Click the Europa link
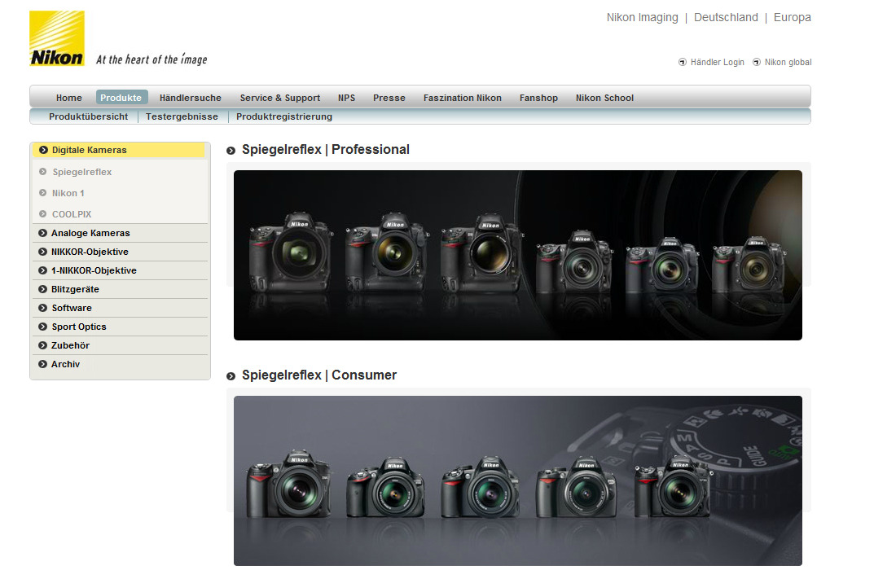 (x=792, y=17)
